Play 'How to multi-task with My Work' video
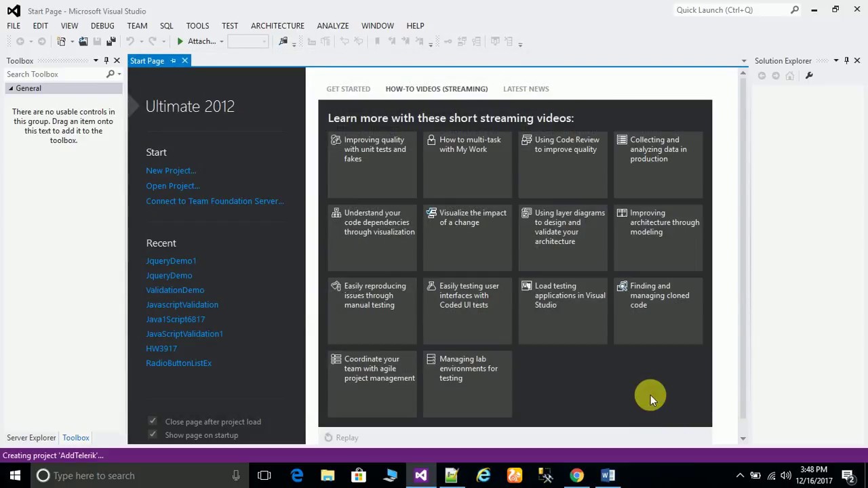Screen dimensions: 868x488 pyautogui.click(x=467, y=163)
